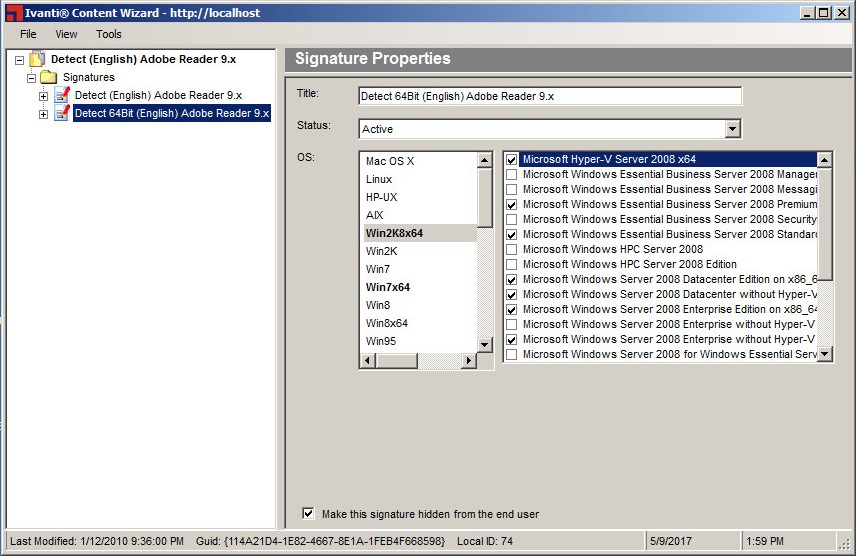
Task: Check Essential Business Server 2008 Messaging checkbox
Action: (512, 190)
